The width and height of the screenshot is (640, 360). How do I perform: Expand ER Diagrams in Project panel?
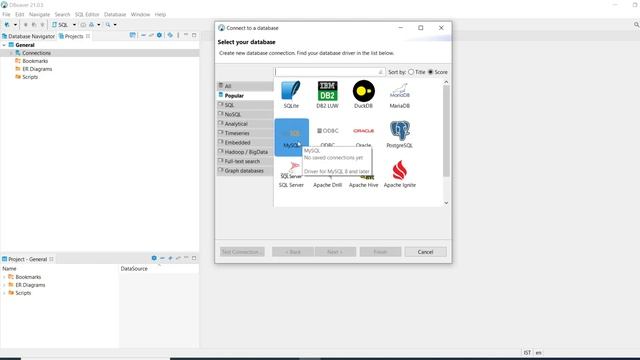click(x=4, y=285)
